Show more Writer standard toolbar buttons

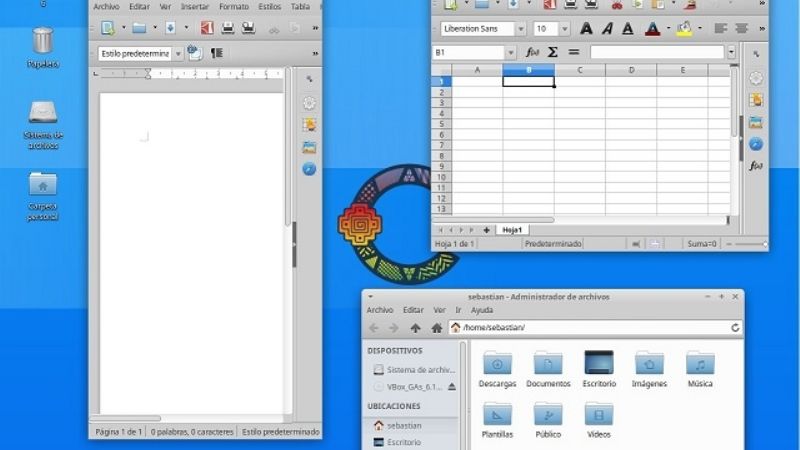coord(315,28)
